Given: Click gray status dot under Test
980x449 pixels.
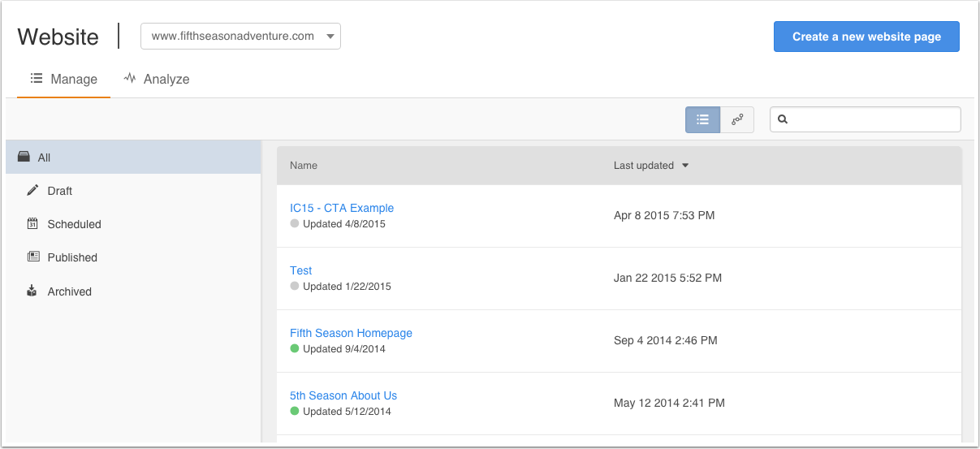Looking at the screenshot, I should click(x=295, y=286).
